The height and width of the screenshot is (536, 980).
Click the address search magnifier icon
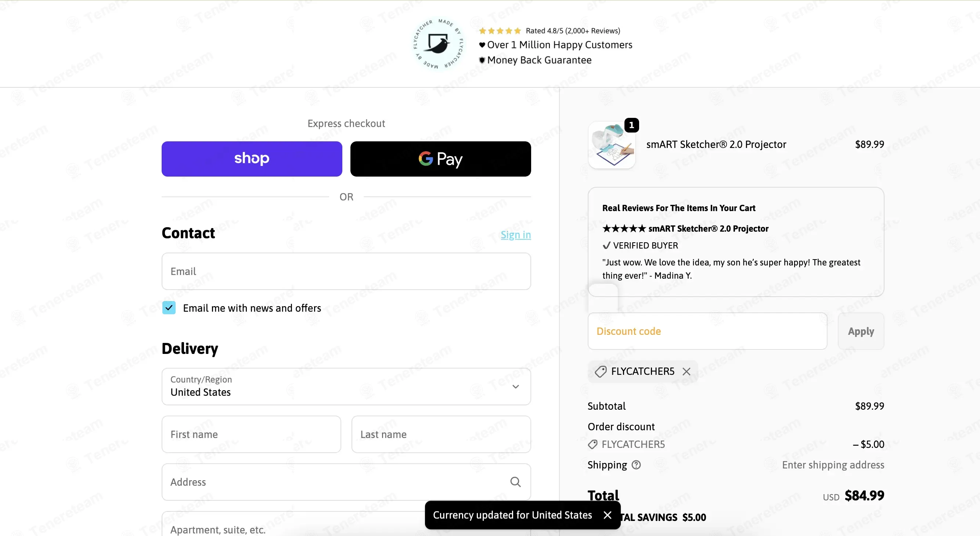[515, 482]
